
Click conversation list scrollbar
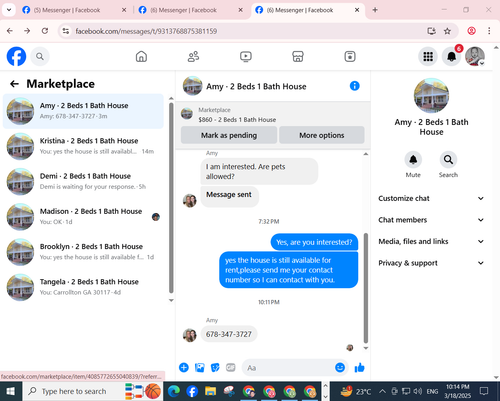pyautogui.click(x=171, y=198)
